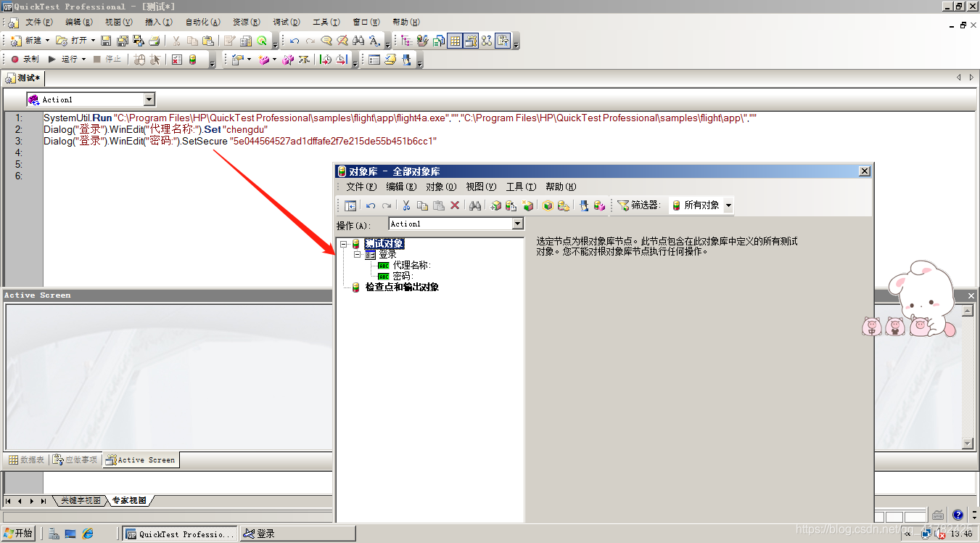Image resolution: width=980 pixels, height=543 pixels.
Task: Open the dropdown arrow next to 打开
Action: [x=93, y=41]
